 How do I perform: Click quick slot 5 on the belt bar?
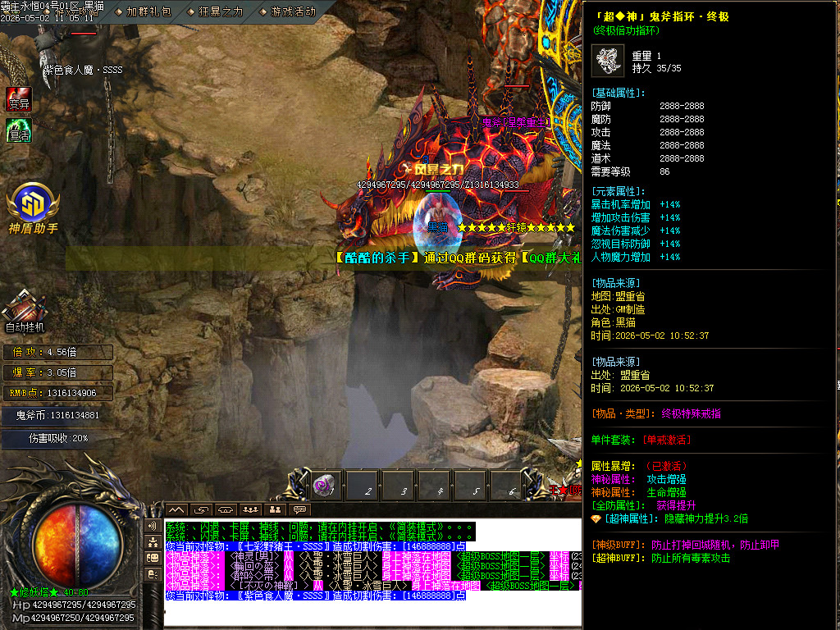470,486
